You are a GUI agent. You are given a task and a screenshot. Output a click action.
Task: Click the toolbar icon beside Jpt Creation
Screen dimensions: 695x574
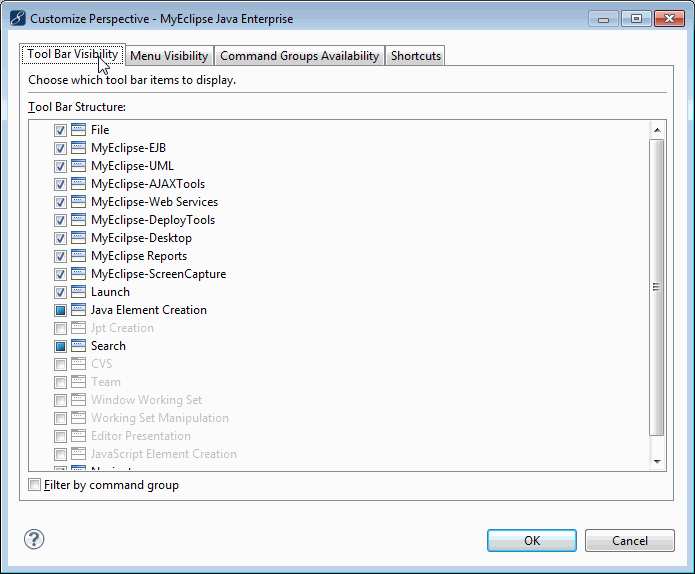tap(78, 328)
